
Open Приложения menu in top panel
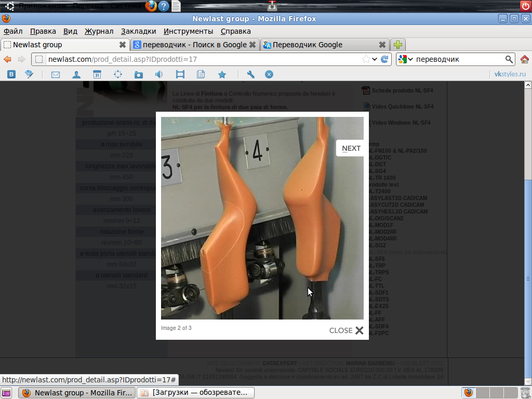coord(42,6)
